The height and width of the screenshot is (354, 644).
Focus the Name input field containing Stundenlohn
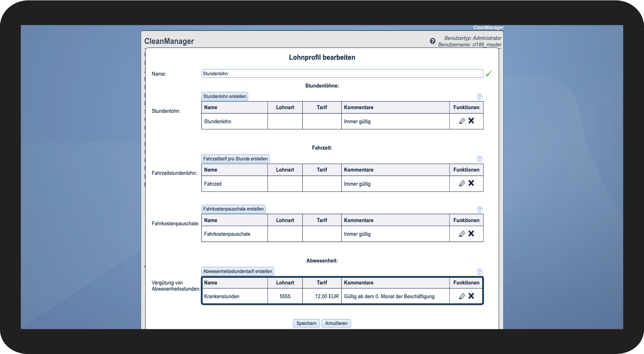[x=342, y=74]
